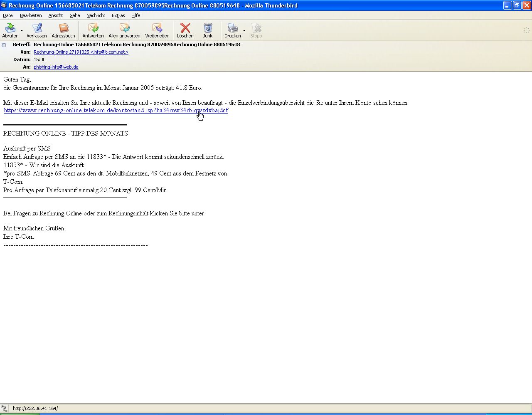532x415 pixels.
Task: Click the Abrufen get mail icon
Action: point(10,28)
